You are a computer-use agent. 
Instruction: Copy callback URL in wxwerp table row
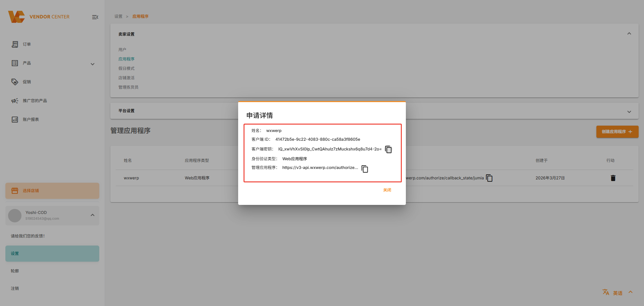[489, 178]
